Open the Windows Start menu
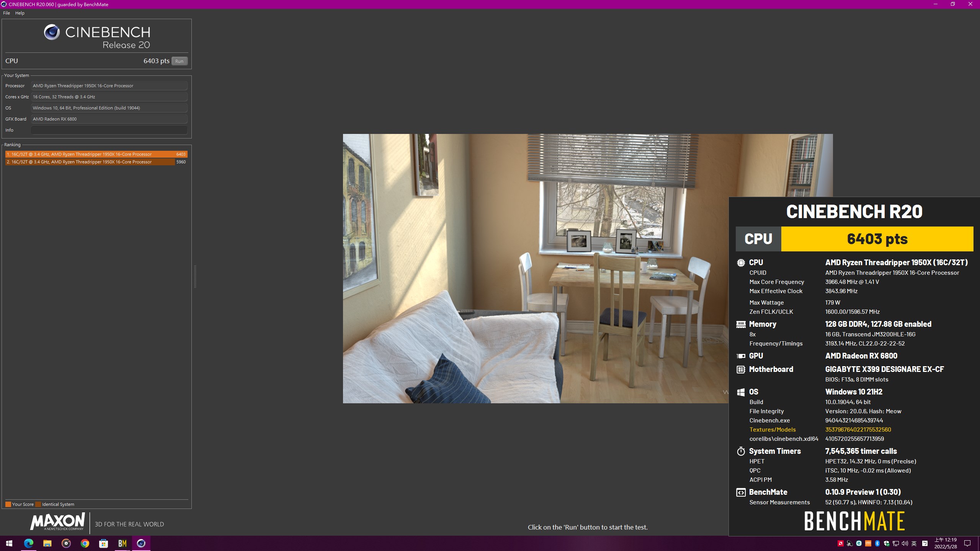The image size is (980, 551). pos(9,543)
